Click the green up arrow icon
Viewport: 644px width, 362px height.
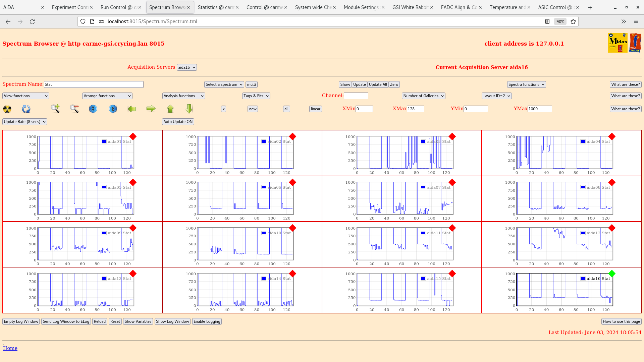click(x=170, y=109)
